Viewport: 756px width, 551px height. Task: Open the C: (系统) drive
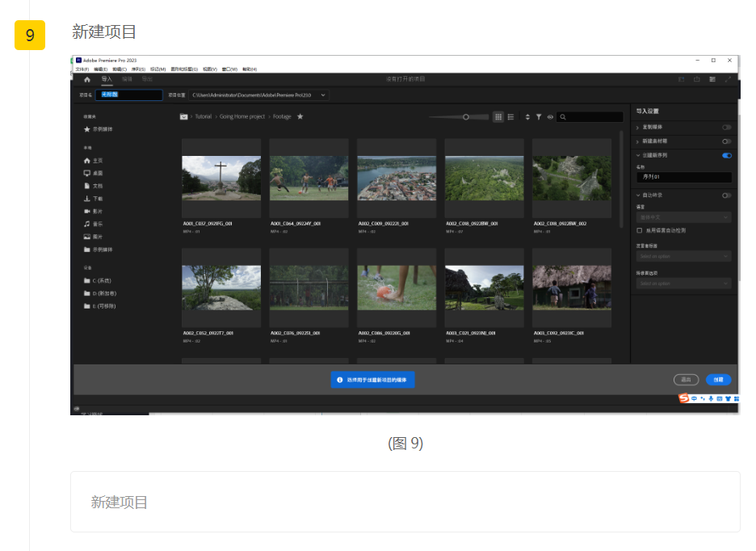(x=98, y=281)
